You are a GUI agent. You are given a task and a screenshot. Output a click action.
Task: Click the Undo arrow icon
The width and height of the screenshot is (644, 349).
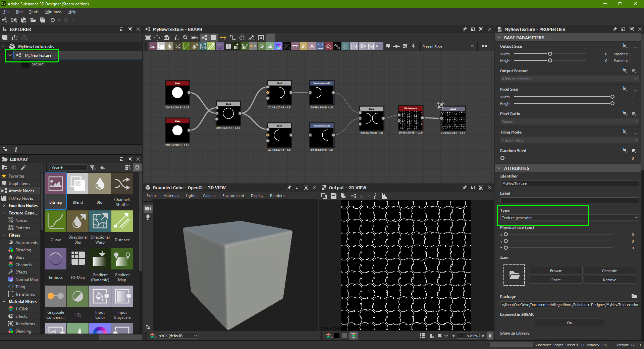[x=53, y=20]
